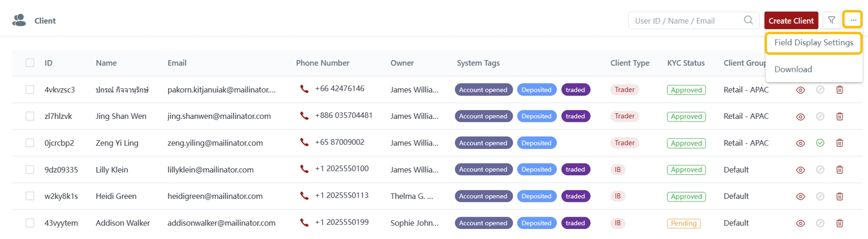
Task: Select checkbox for Addison Walker row
Action: (x=30, y=223)
